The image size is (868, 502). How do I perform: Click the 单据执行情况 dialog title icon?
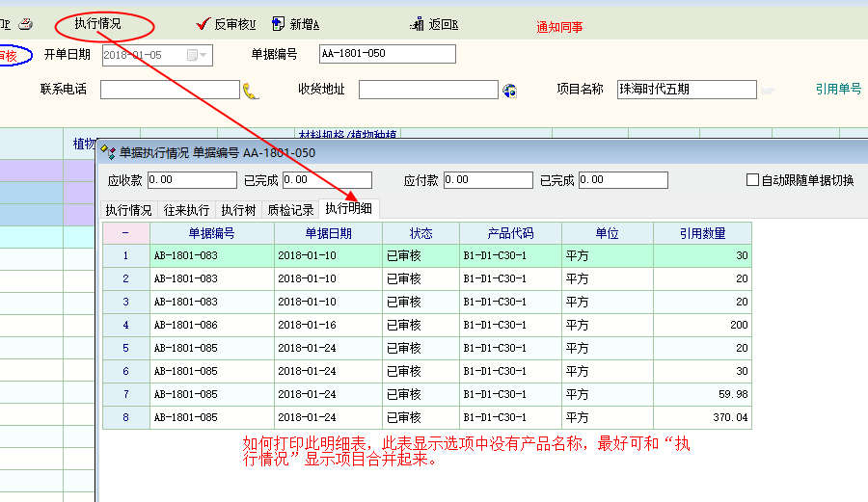coord(108,152)
